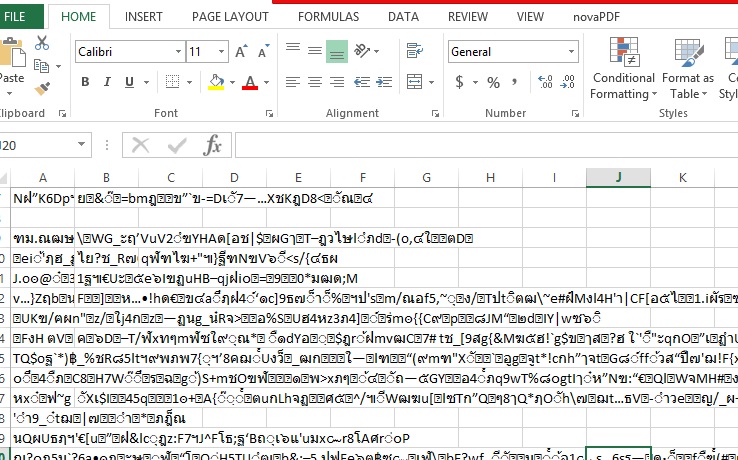Align text right
738x460 pixels.
[337, 82]
